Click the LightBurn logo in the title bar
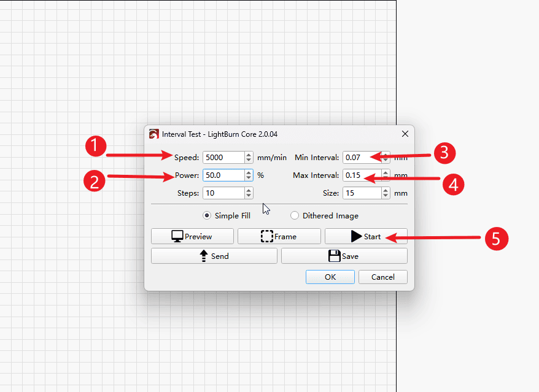539x392 pixels. pyautogui.click(x=154, y=134)
